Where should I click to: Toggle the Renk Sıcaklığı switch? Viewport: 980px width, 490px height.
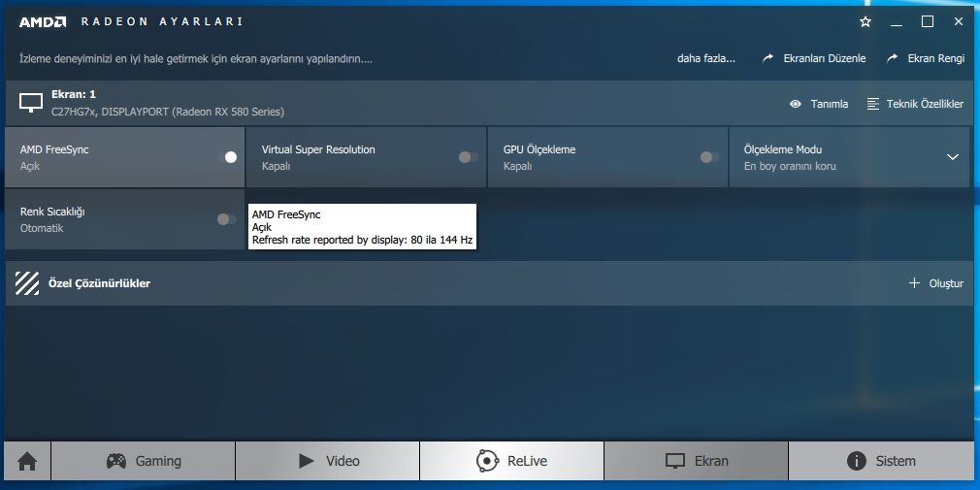(226, 218)
